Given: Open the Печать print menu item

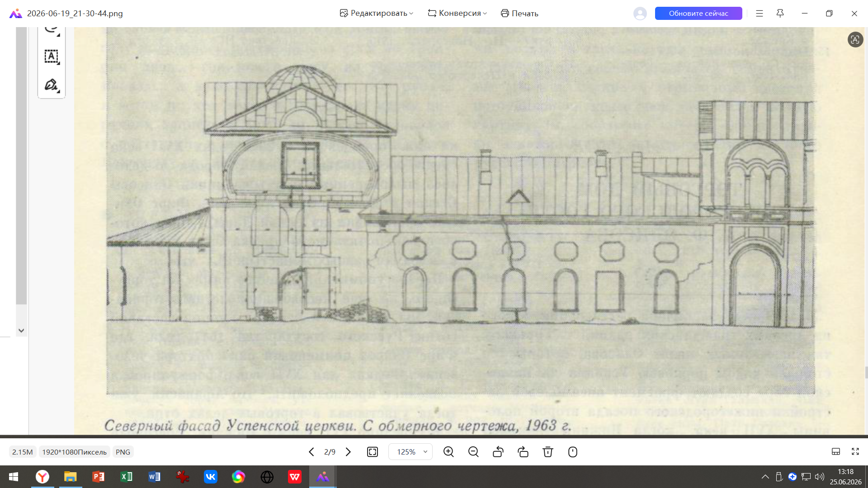Looking at the screenshot, I should [x=519, y=14].
